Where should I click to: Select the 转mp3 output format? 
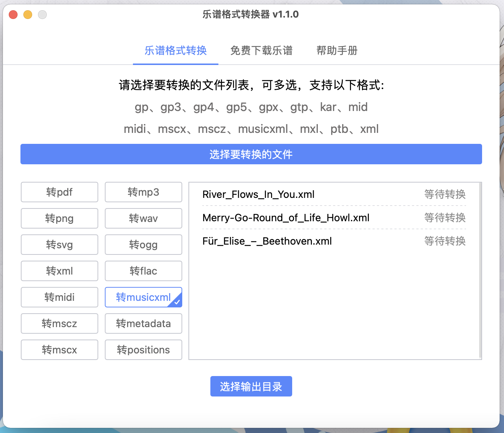point(143,192)
